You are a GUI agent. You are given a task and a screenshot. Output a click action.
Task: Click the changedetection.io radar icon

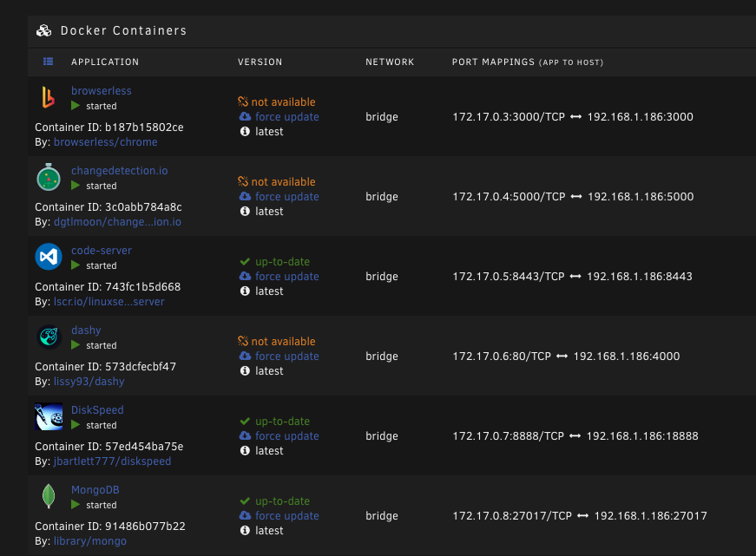pyautogui.click(x=49, y=177)
